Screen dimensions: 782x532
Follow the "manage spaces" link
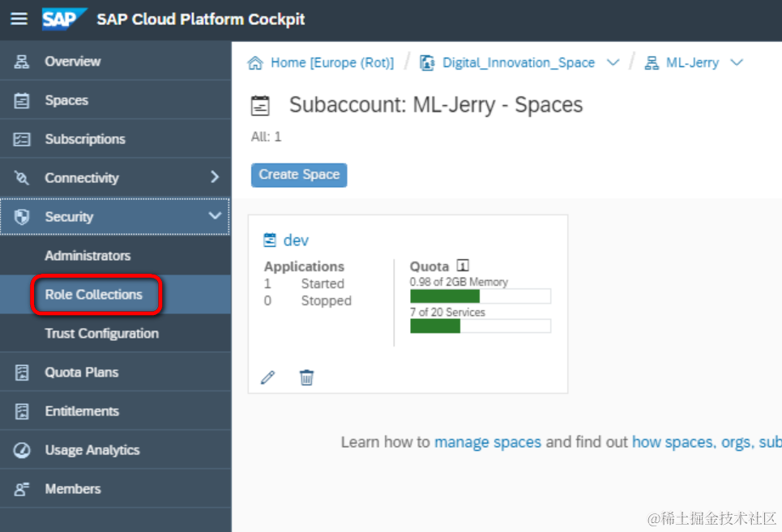(x=487, y=442)
